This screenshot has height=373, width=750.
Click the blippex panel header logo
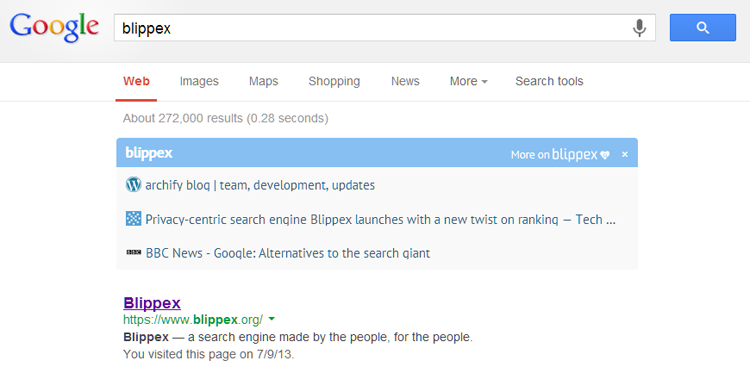pos(149,153)
